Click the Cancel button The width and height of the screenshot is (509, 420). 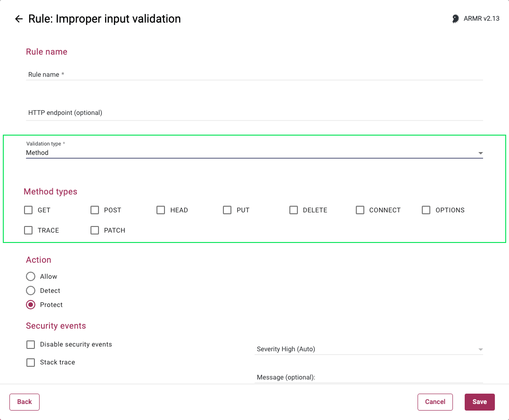[x=435, y=402]
